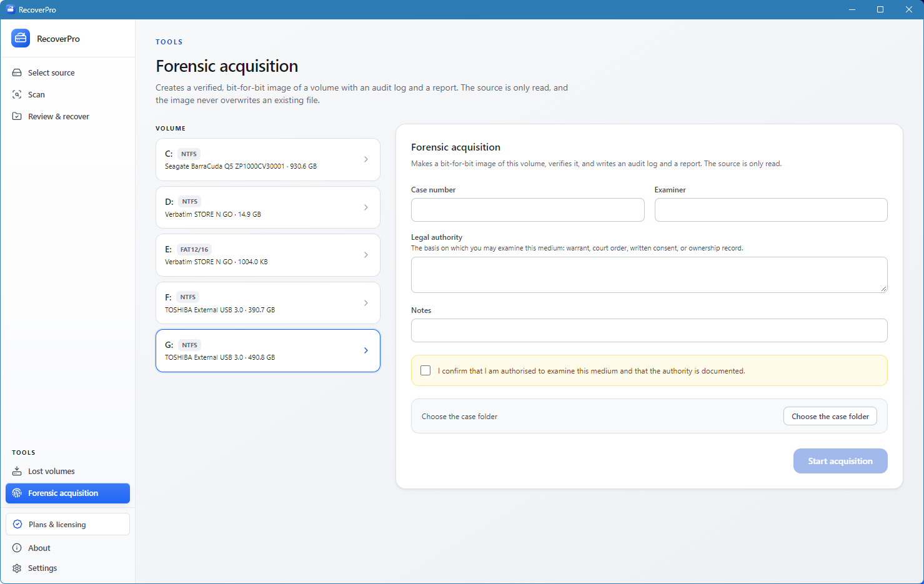Click Start acquisition button
The image size is (924, 584).
840,461
